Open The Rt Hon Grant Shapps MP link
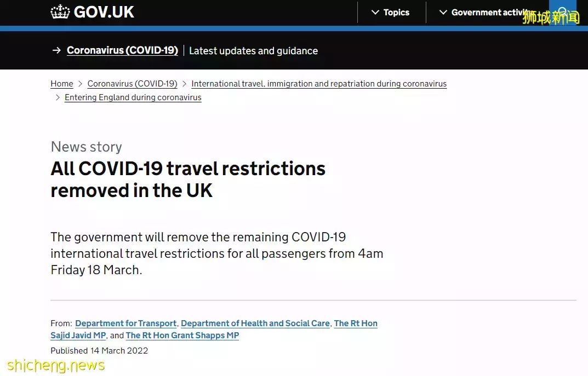The image size is (588, 376). 182,335
